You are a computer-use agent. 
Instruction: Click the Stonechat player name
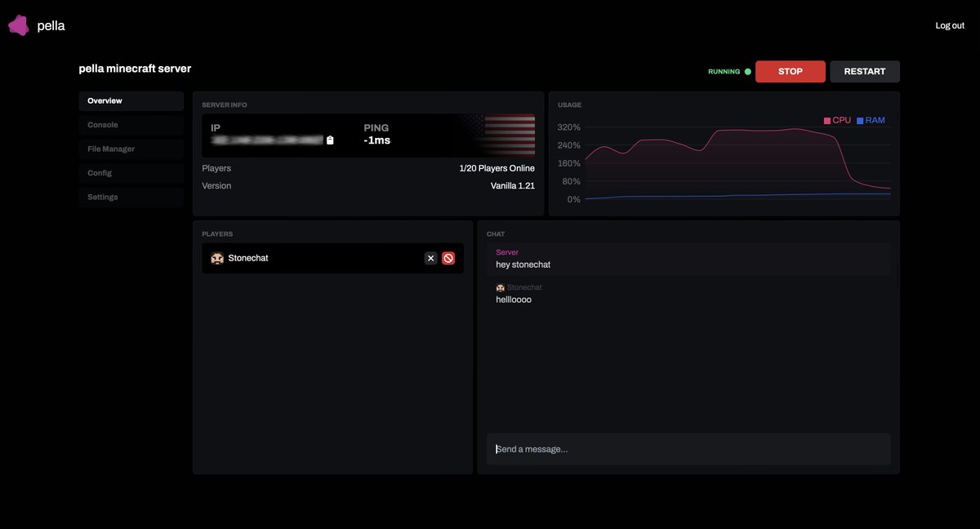pyautogui.click(x=248, y=258)
